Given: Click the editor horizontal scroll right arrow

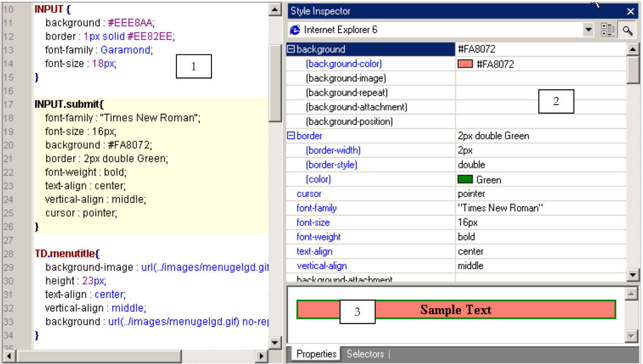Looking at the screenshot, I should [261, 356].
